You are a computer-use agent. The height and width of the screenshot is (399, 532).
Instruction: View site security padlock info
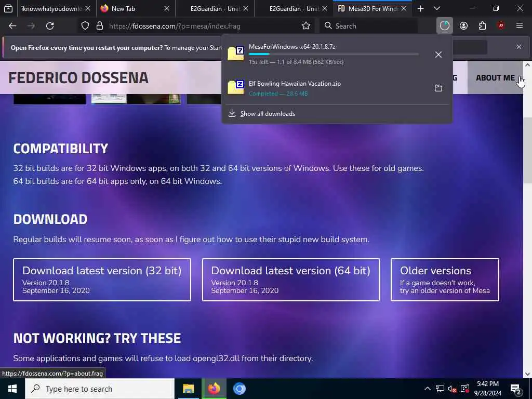tap(100, 26)
